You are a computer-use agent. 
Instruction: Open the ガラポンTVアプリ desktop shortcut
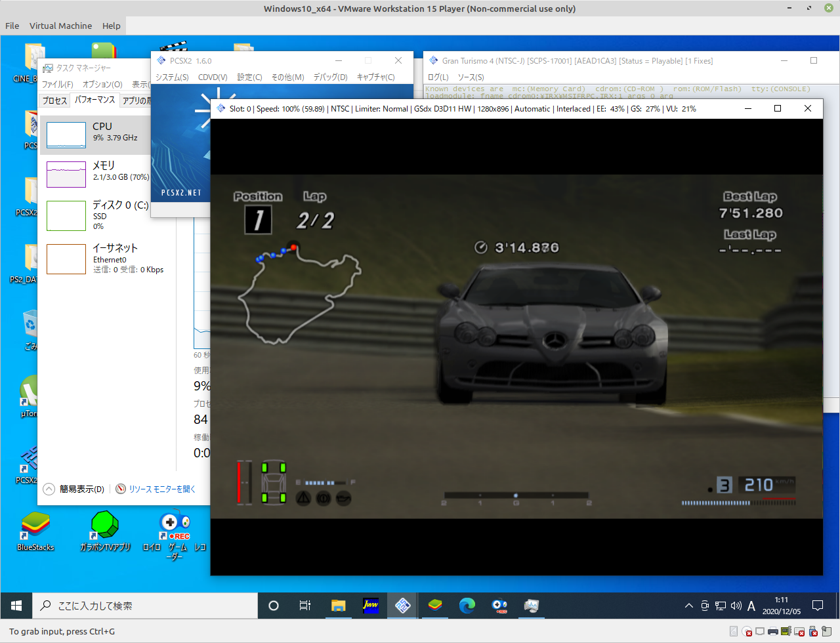(x=105, y=531)
